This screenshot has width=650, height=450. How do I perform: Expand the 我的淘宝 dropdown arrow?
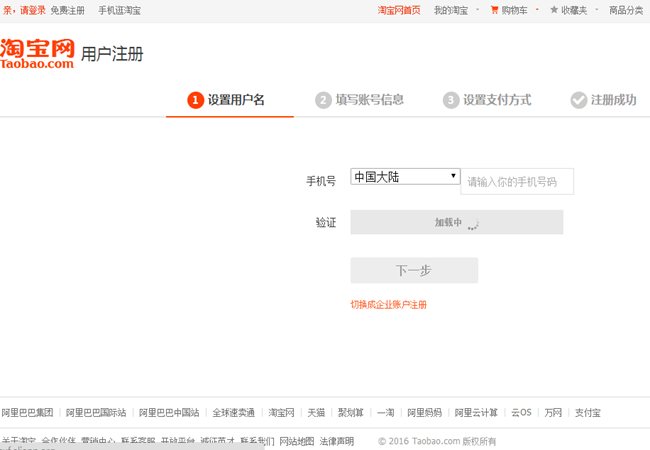click(x=478, y=10)
